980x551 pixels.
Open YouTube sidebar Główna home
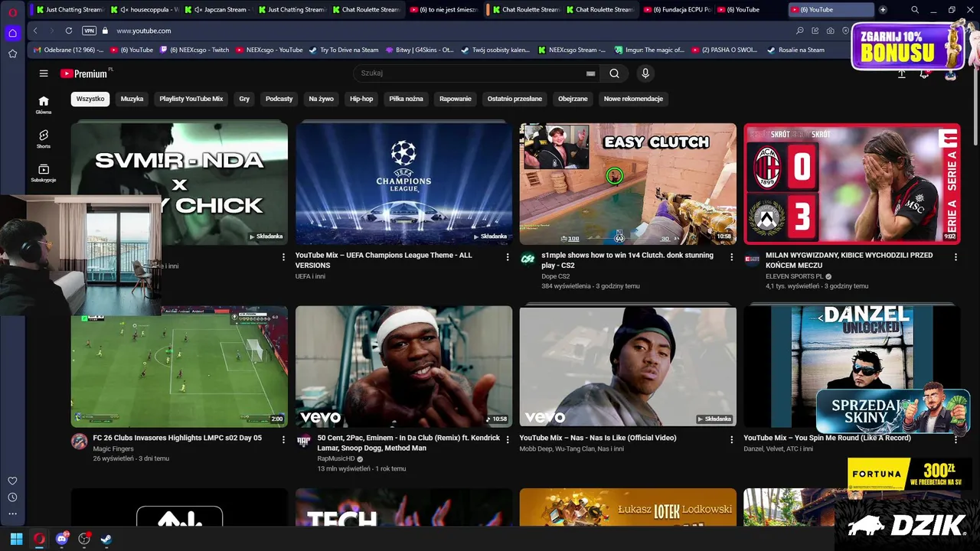44,105
